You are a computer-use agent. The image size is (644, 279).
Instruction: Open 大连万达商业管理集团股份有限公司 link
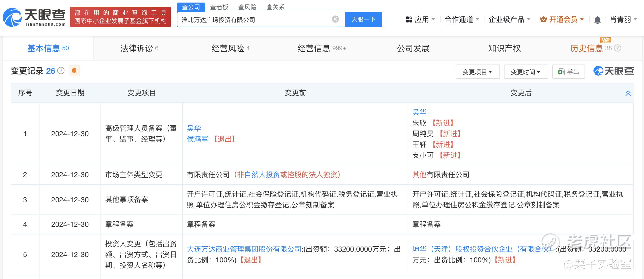point(244,249)
